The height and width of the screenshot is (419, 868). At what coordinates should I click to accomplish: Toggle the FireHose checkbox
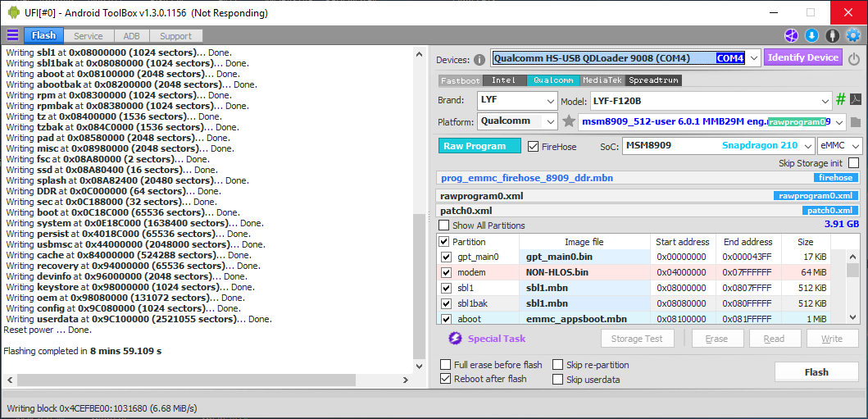tap(533, 146)
